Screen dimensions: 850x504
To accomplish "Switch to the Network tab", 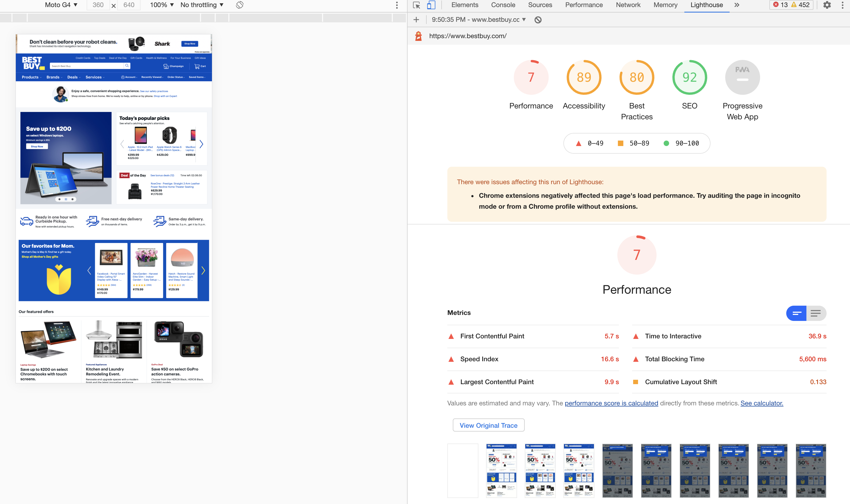I will point(628,5).
